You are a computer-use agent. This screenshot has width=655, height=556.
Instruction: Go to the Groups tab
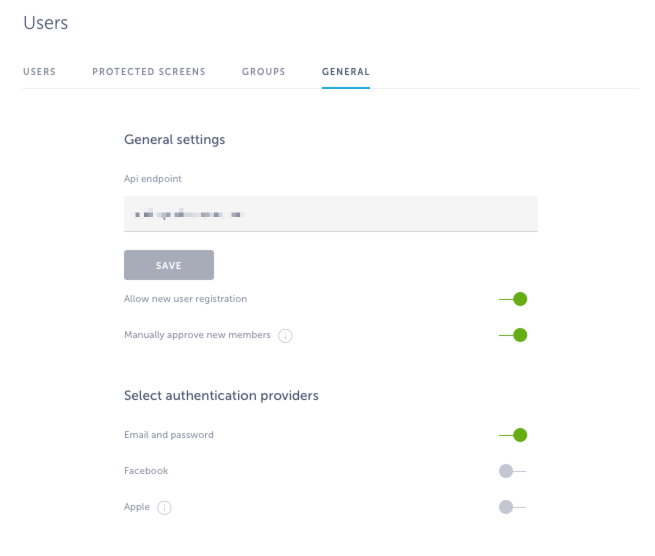click(264, 72)
